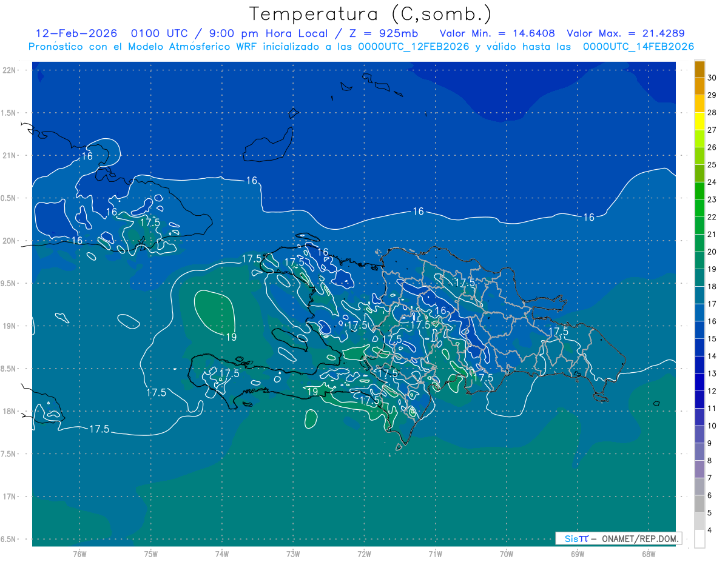Click the 0000UTC_14FEB2026 valid-until timestamp
The height and width of the screenshot is (562, 728).
tap(638, 47)
